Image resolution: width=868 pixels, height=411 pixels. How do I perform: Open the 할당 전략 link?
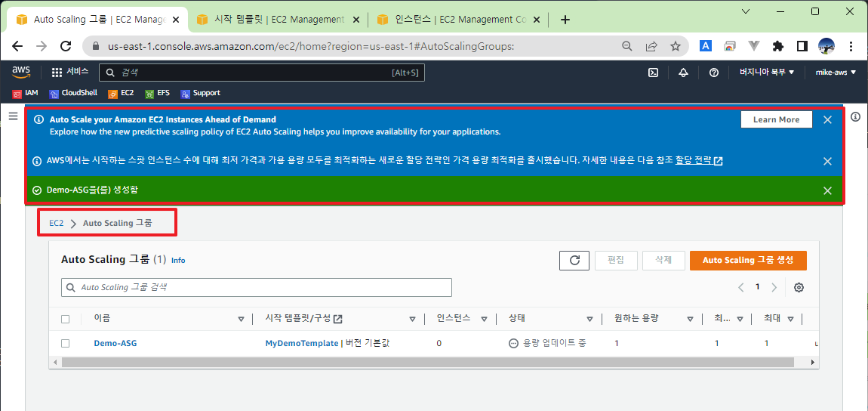(x=699, y=161)
